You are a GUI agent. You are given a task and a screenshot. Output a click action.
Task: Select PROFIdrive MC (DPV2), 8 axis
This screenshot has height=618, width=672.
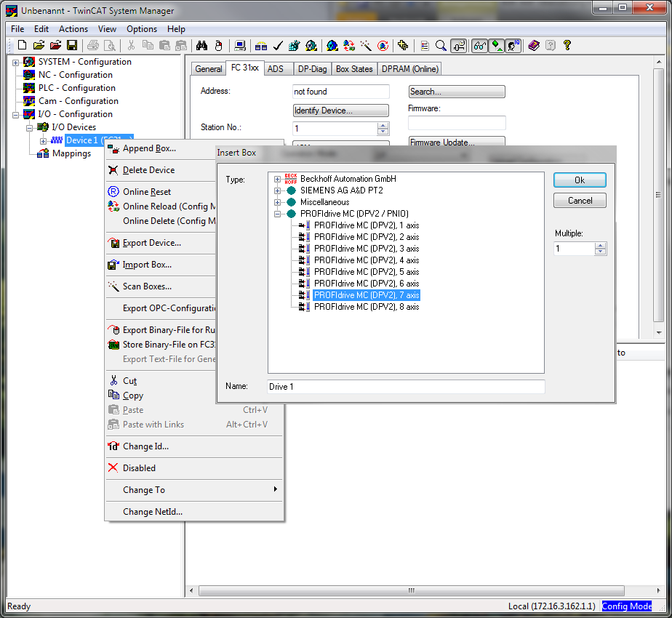(367, 307)
